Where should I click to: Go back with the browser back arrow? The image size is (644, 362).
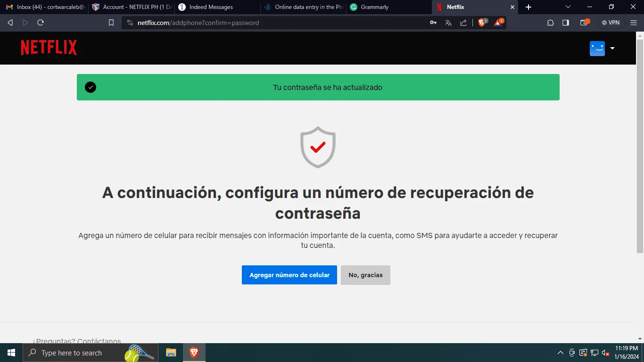(10, 23)
